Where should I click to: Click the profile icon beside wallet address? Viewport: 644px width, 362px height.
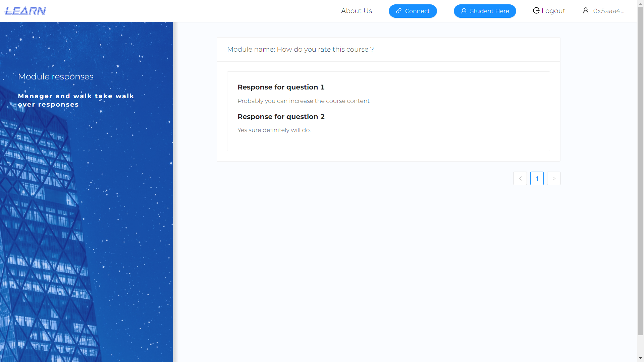coord(585,11)
